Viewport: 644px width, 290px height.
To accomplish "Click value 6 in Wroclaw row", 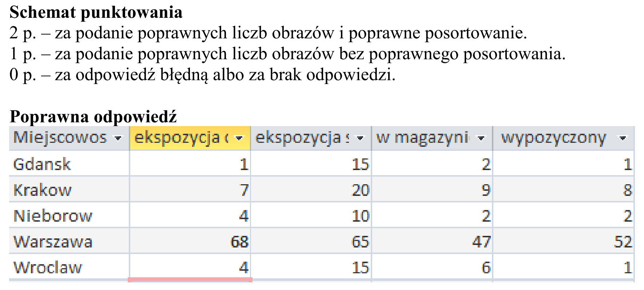I will [x=486, y=267].
